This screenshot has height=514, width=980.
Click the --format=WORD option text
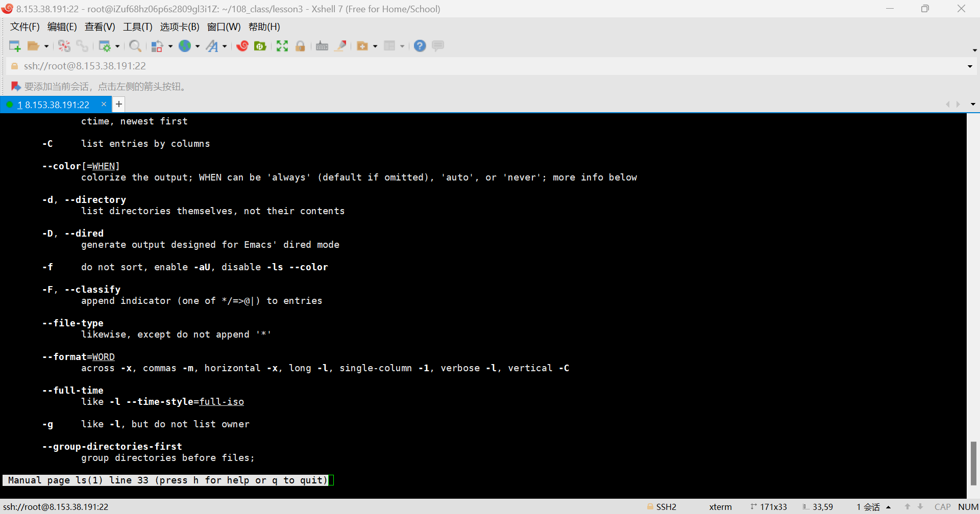[79, 357]
